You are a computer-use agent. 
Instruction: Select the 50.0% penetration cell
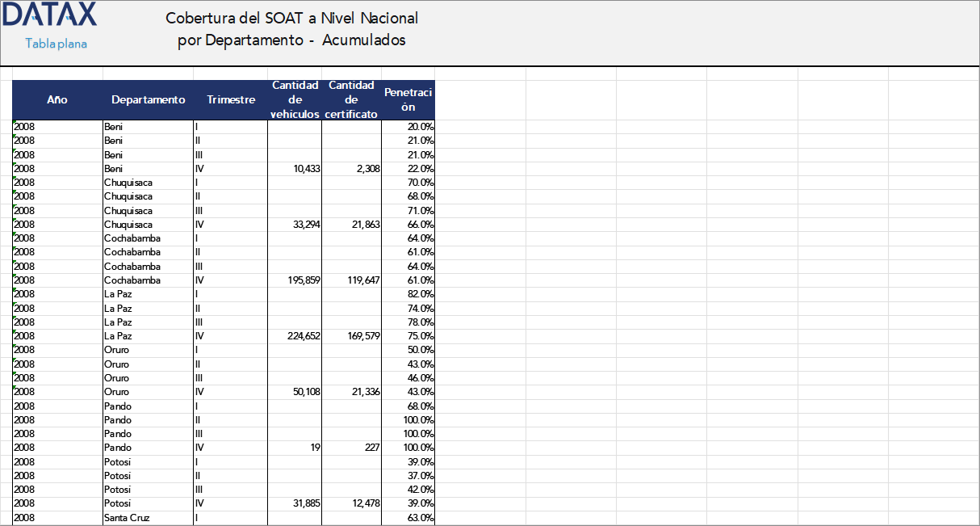pyautogui.click(x=408, y=350)
